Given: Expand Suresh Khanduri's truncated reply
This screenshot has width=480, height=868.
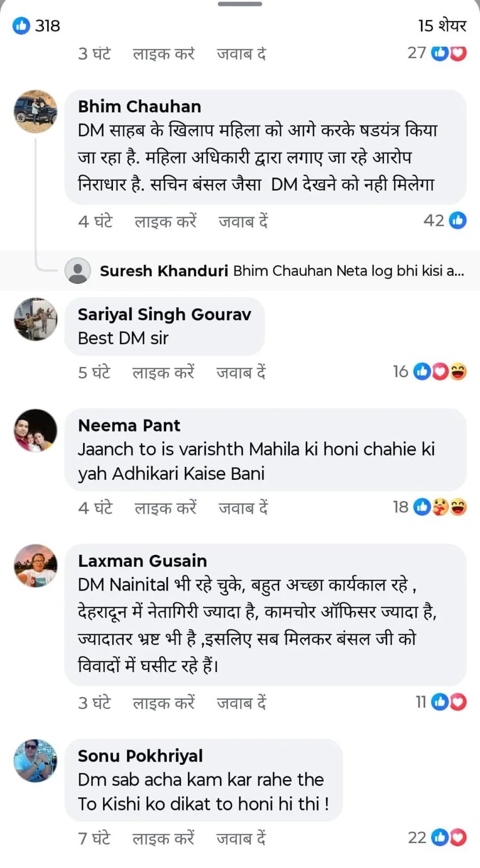Looking at the screenshot, I should (349, 270).
